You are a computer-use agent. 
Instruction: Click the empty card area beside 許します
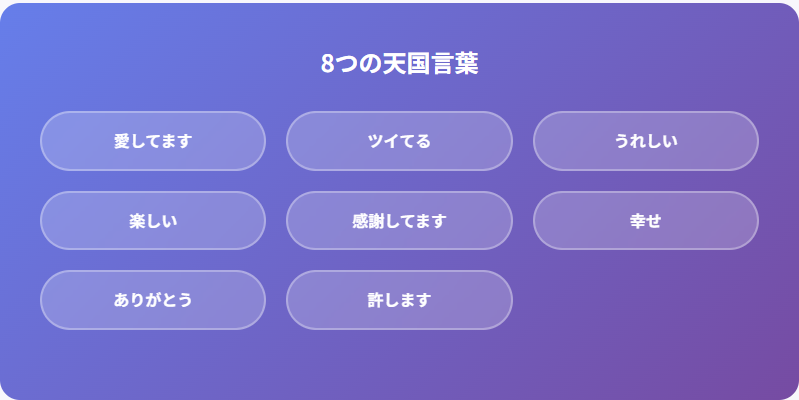coord(646,300)
